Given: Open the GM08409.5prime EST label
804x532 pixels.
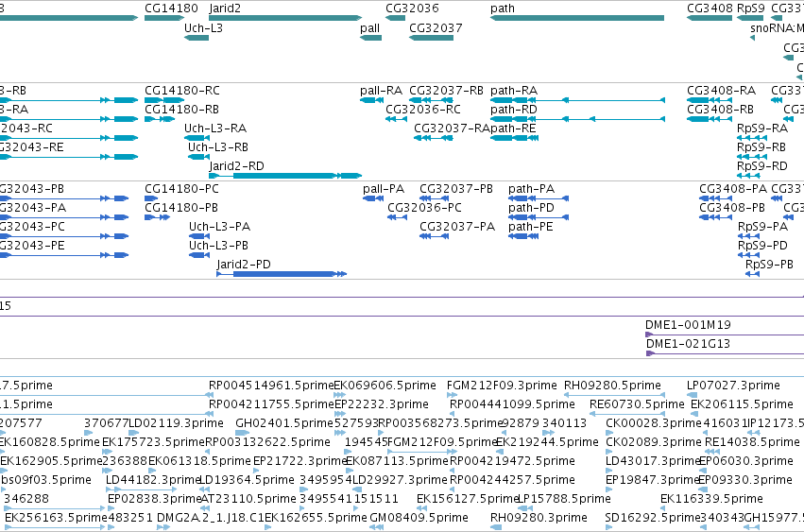Looking at the screenshot, I should coord(419,517).
